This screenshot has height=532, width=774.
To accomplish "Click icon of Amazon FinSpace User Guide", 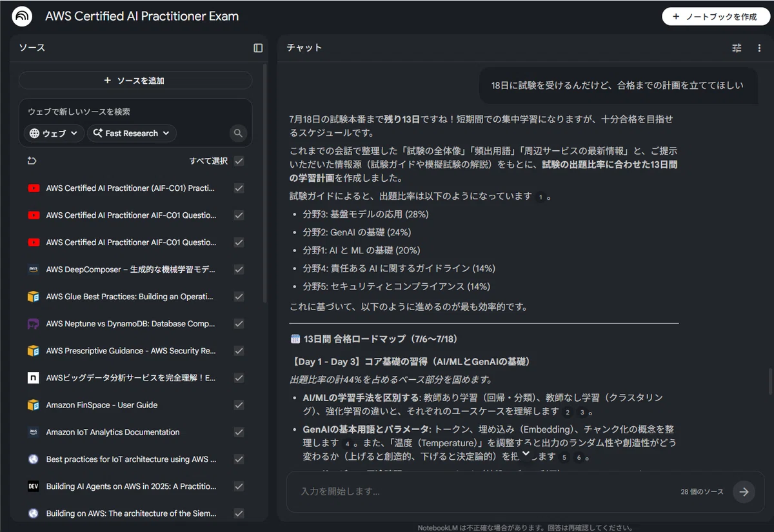I will [34, 405].
